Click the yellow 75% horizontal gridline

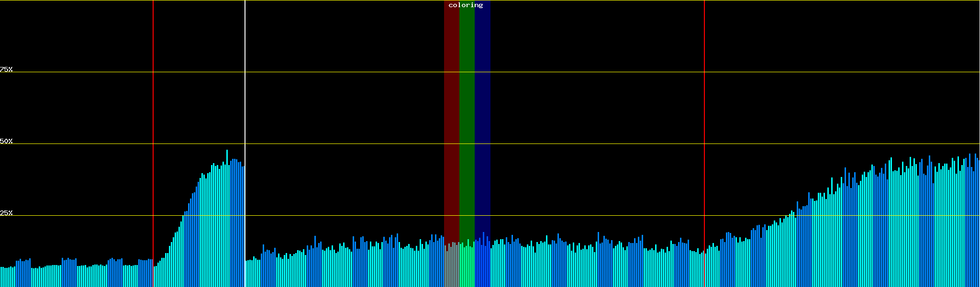point(574,72)
